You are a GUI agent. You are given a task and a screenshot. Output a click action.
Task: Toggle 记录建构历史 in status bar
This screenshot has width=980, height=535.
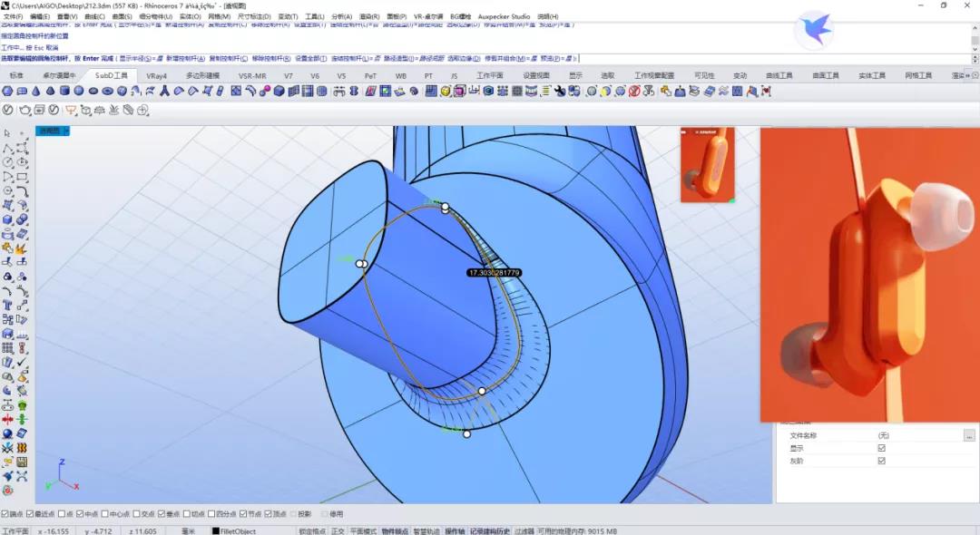point(490,531)
